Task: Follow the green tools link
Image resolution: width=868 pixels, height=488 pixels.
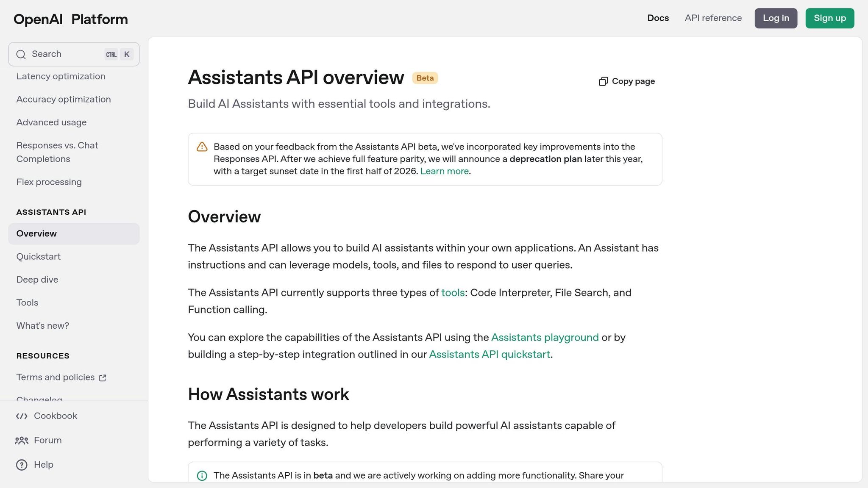Action: [x=453, y=293]
